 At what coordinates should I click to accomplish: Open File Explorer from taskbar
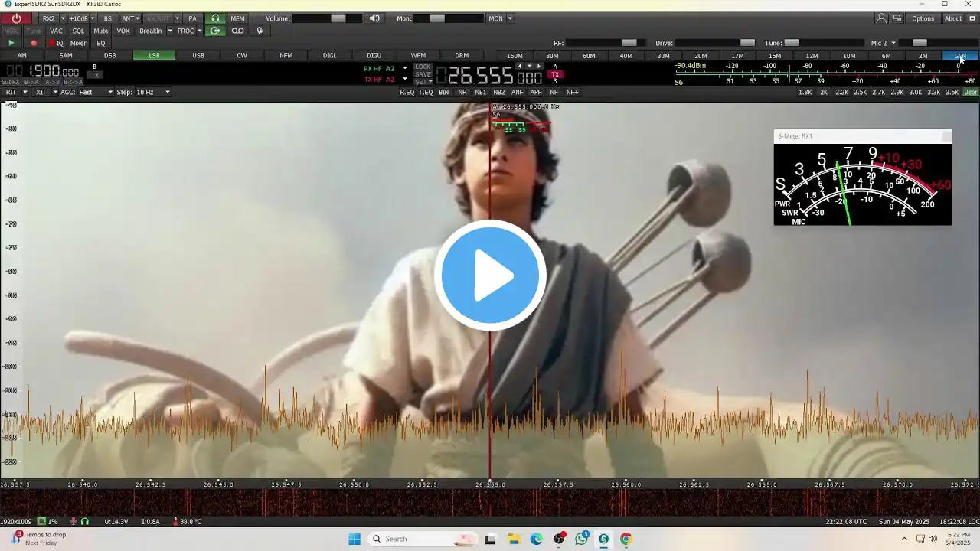coord(514,539)
